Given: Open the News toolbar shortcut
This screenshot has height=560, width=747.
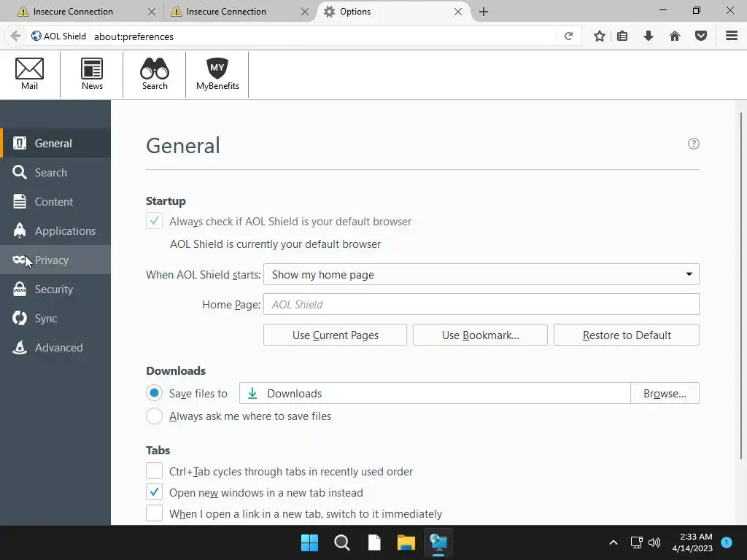Looking at the screenshot, I should [92, 74].
